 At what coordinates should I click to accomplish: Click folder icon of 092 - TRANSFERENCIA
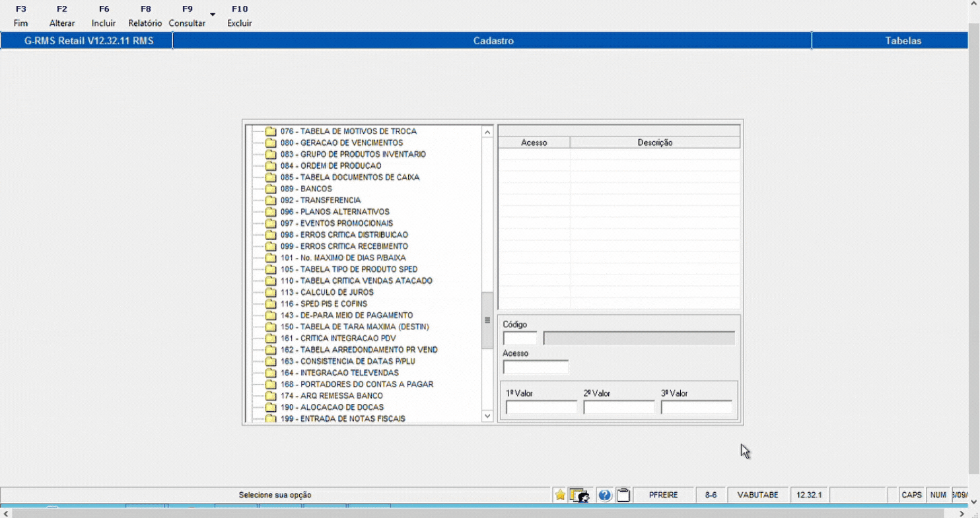[x=271, y=200]
